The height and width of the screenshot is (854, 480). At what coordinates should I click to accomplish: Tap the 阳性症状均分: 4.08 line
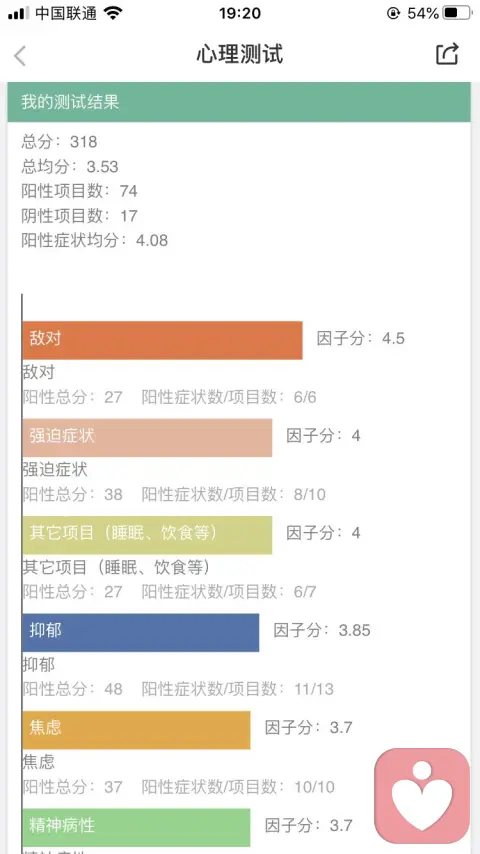click(x=95, y=240)
